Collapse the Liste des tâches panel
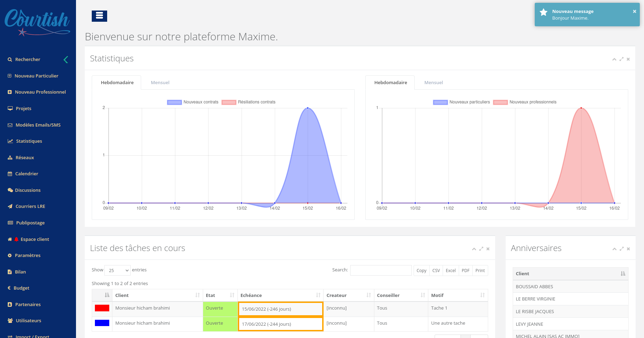644x338 pixels. pyautogui.click(x=474, y=249)
